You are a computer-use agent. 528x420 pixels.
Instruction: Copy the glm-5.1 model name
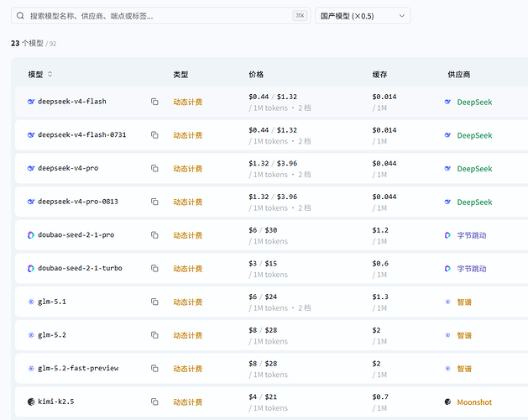[x=154, y=302]
